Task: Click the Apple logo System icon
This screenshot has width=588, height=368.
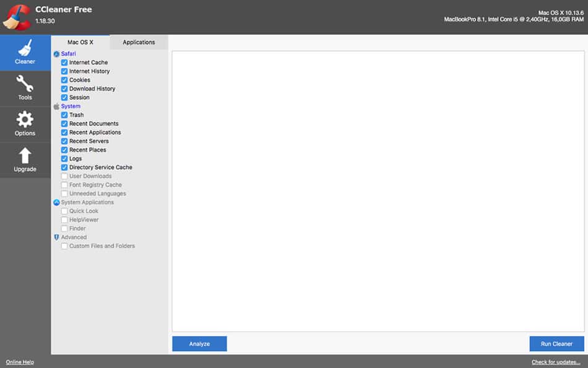Action: tap(56, 107)
